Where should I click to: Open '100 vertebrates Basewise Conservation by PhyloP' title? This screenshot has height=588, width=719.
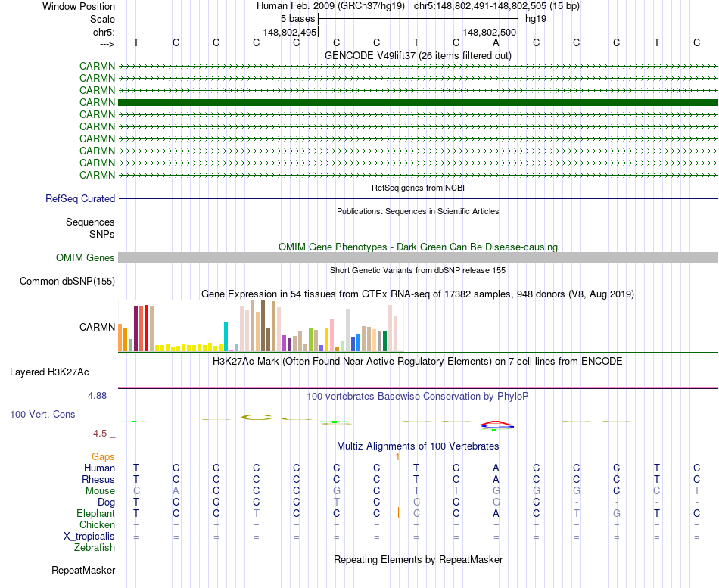[418, 397]
